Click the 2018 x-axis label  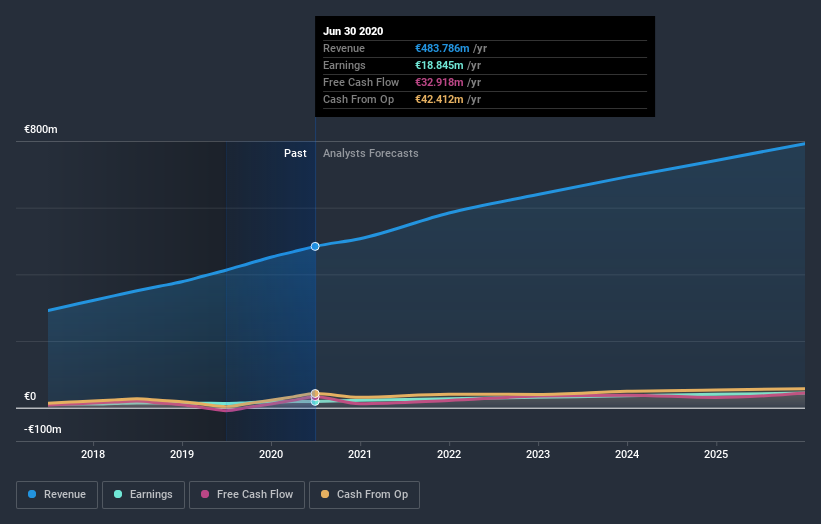pos(93,454)
